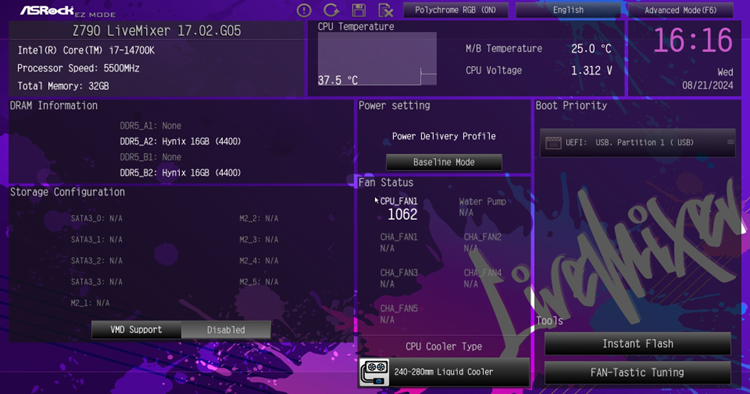Click Total Memory: 32GB text

click(x=63, y=86)
